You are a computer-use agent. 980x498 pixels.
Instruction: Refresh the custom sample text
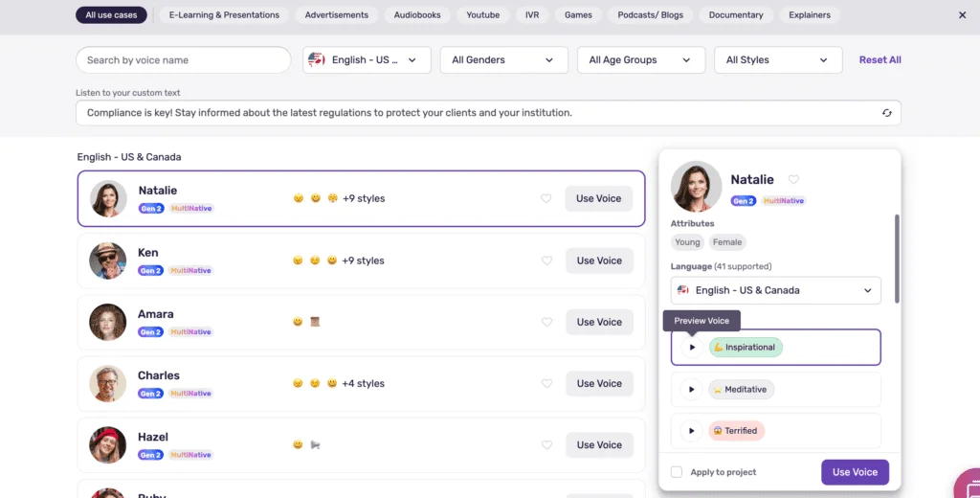click(x=886, y=113)
